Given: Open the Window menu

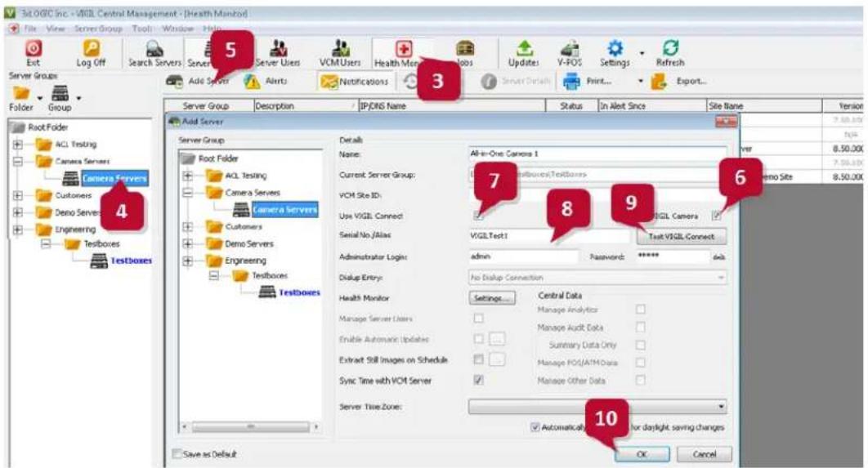Looking at the screenshot, I should point(177,29).
